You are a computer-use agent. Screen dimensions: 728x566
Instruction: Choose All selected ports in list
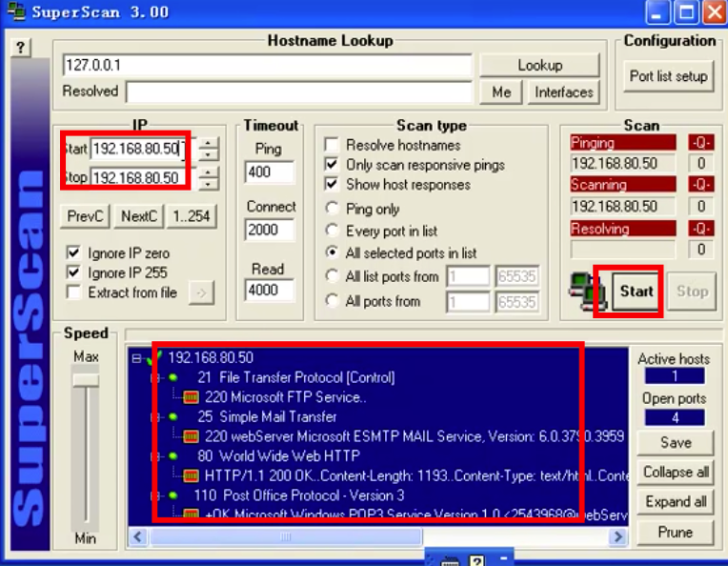(332, 253)
